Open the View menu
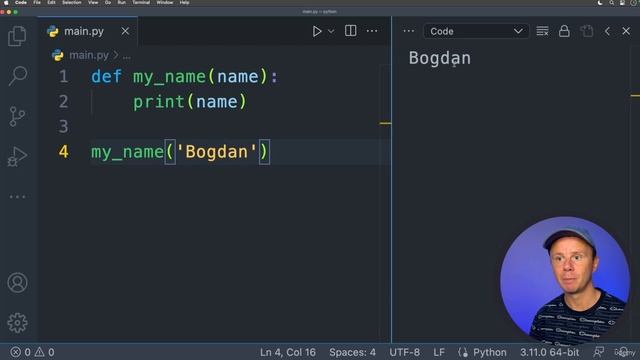This screenshot has height=360, width=640. click(93, 2)
